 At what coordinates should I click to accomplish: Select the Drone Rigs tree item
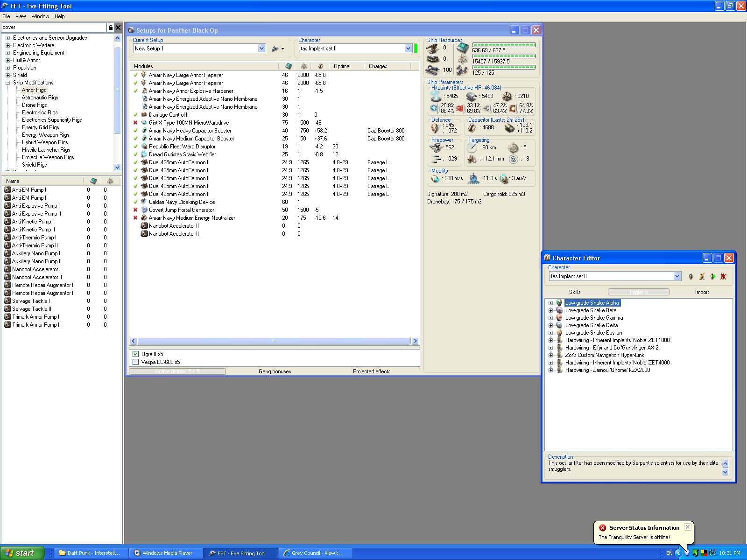[34, 105]
